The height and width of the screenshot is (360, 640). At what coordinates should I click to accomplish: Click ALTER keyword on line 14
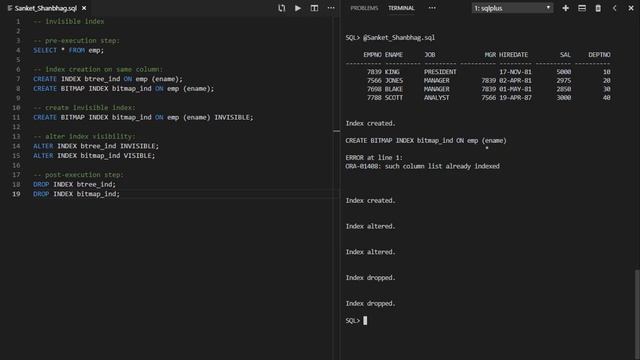click(43, 146)
